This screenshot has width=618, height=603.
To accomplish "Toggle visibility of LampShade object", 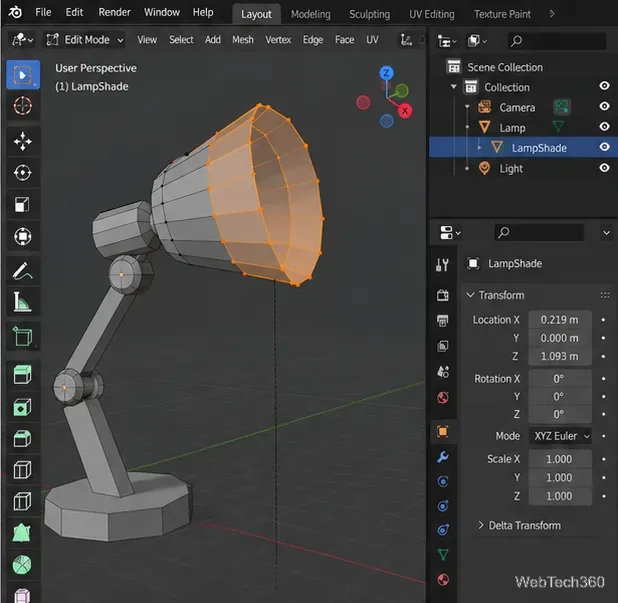I will (604, 147).
